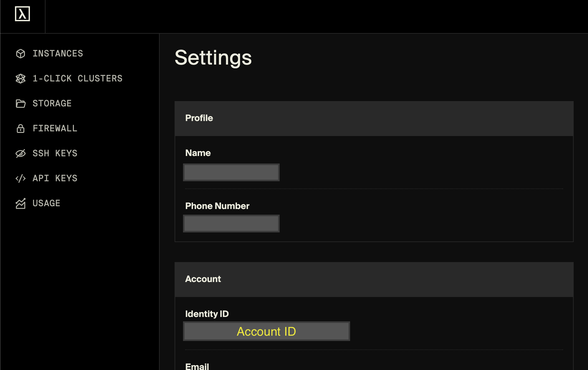The width and height of the screenshot is (588, 370).
Task: Click the cube icon next to Instances
Action: pyautogui.click(x=21, y=54)
